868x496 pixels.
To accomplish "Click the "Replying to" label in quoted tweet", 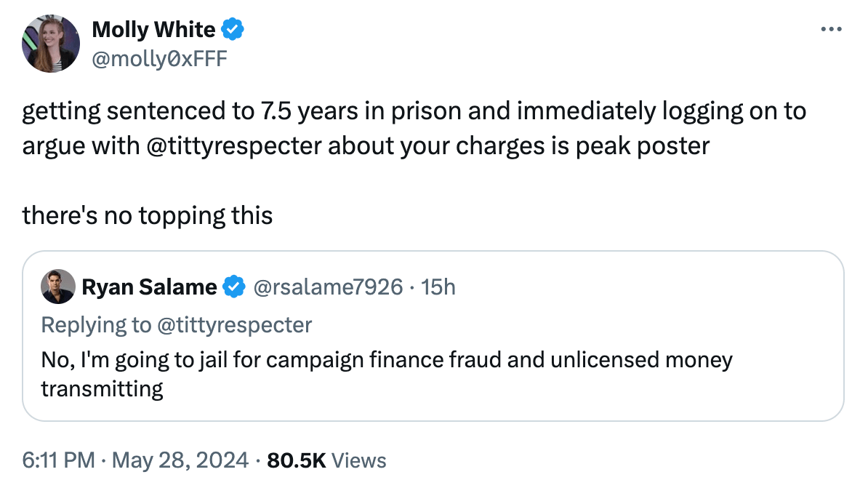I will pos(96,324).
